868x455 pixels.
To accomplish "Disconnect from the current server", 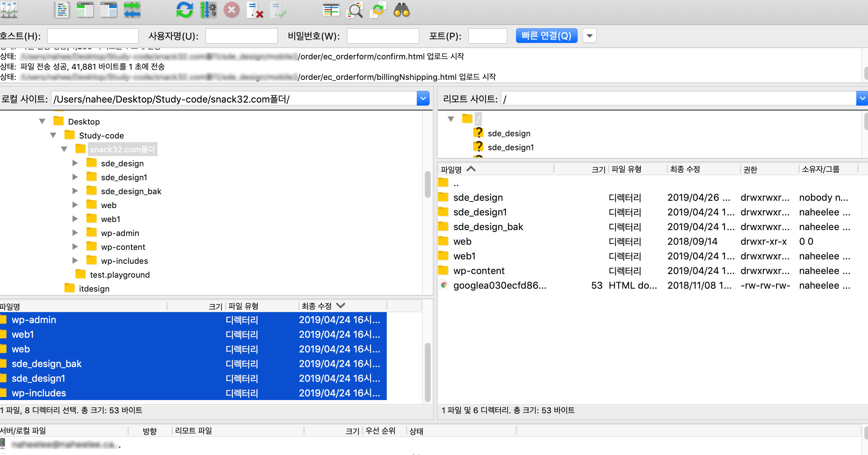I will [255, 10].
